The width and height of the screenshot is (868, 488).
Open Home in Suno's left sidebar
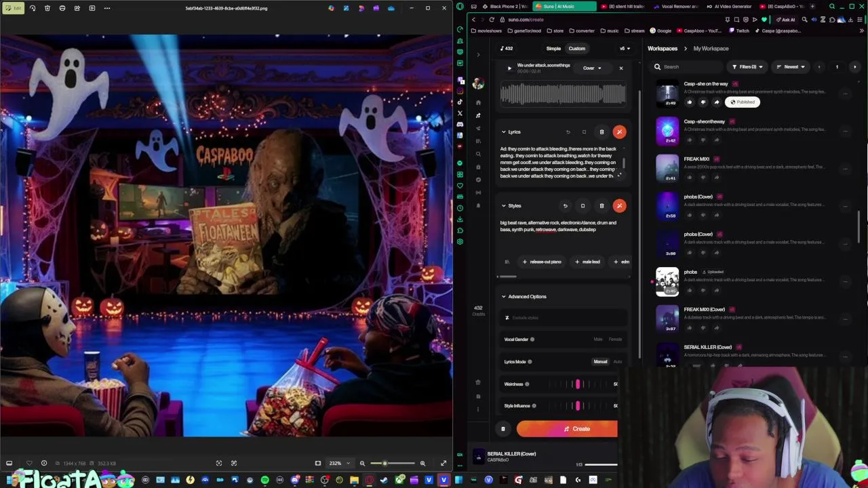(478, 102)
